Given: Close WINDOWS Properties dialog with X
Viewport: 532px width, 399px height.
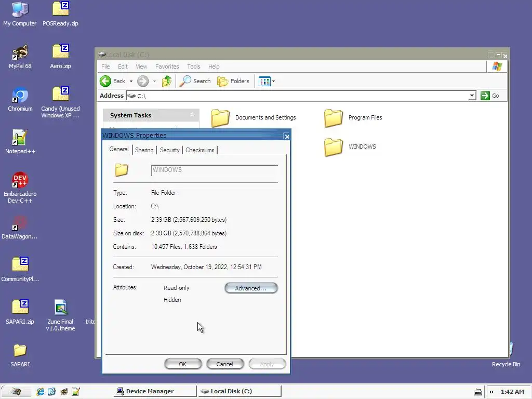Looking at the screenshot, I should (287, 137).
